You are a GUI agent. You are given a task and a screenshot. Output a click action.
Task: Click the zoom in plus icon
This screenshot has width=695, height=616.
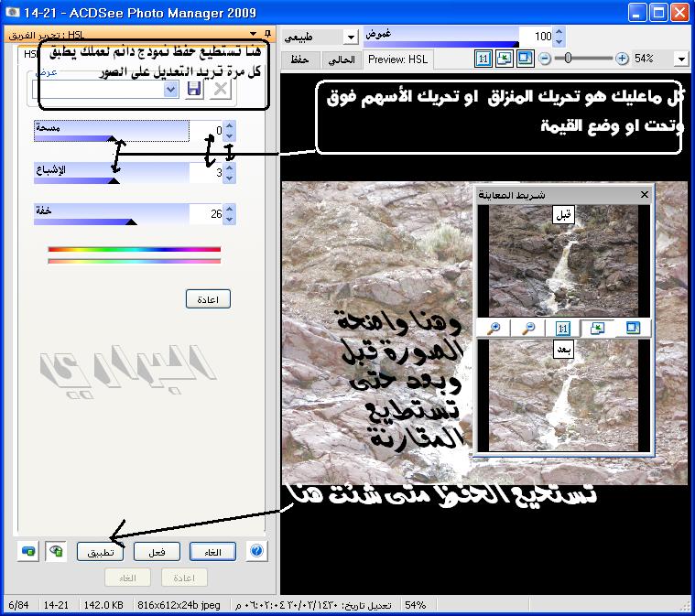[622, 59]
